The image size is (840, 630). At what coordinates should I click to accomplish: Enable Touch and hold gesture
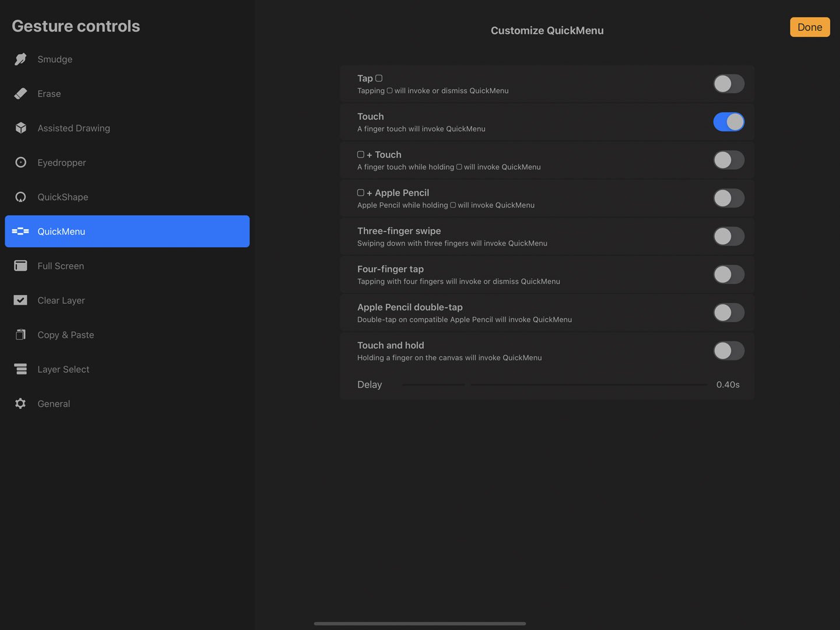point(729,351)
